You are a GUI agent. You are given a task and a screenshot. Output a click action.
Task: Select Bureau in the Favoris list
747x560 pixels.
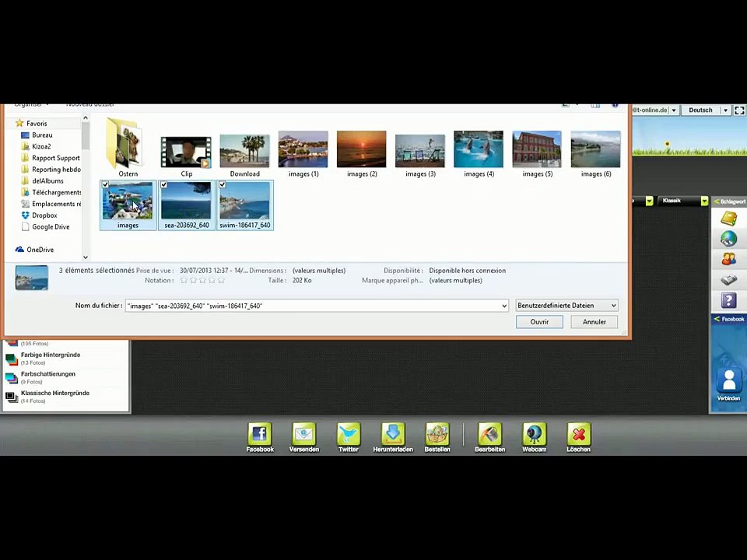pyautogui.click(x=37, y=135)
